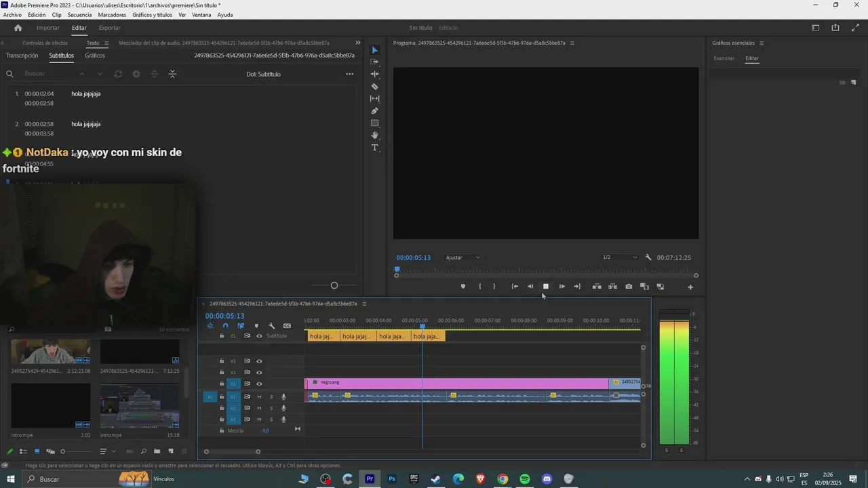This screenshot has width=868, height=488.
Task: Open the Secuencia menu
Action: click(79, 15)
